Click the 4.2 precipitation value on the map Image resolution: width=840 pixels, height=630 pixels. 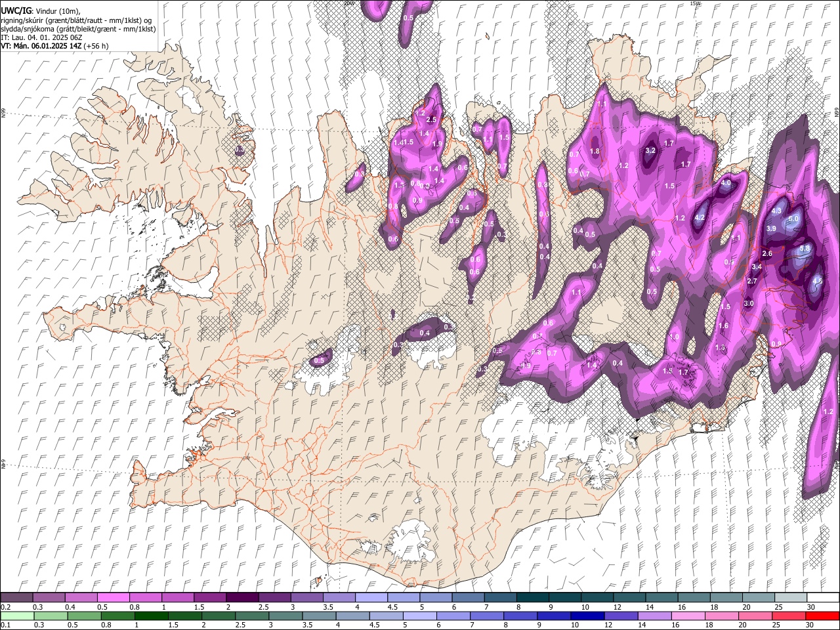coord(700,218)
